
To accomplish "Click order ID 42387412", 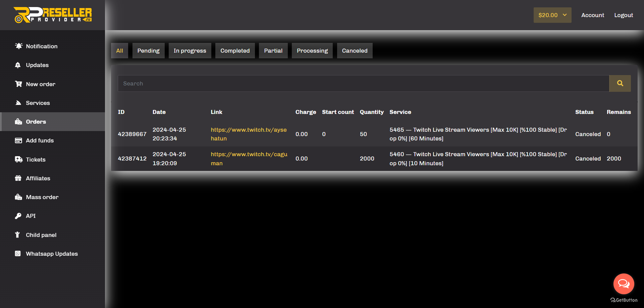I will point(132,159).
